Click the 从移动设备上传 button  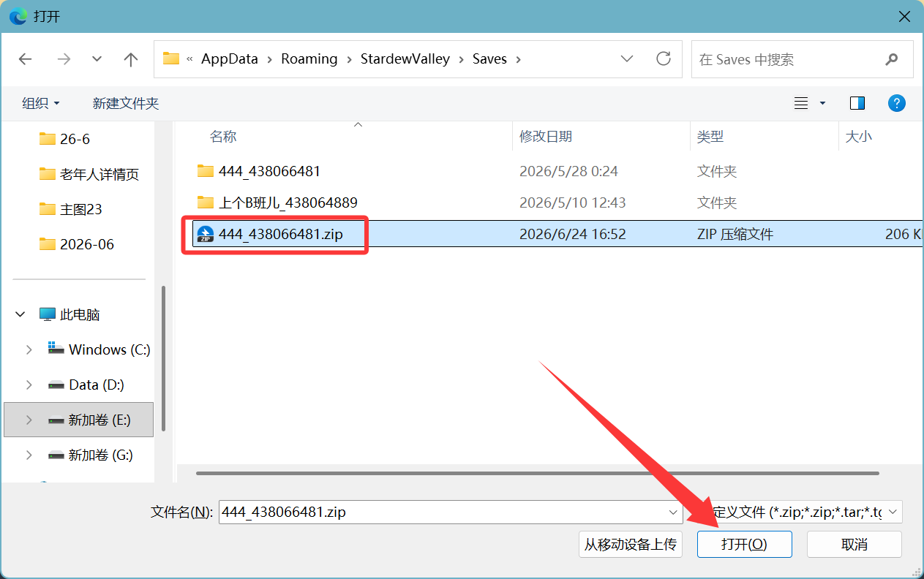(x=630, y=544)
